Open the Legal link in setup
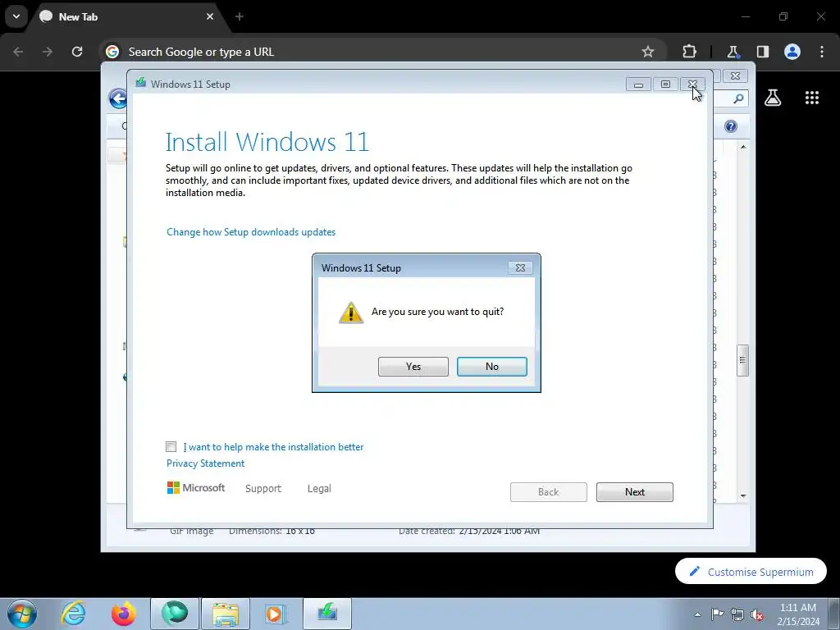 (x=319, y=489)
